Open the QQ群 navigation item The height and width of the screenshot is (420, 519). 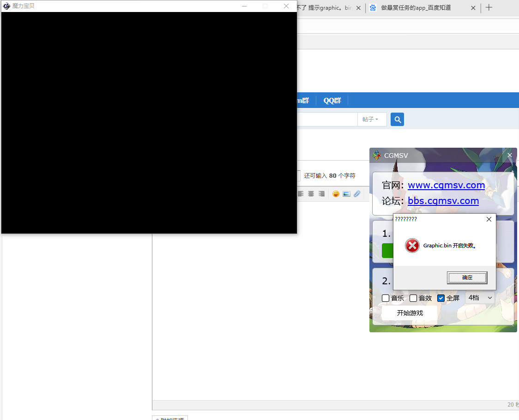[x=332, y=101]
